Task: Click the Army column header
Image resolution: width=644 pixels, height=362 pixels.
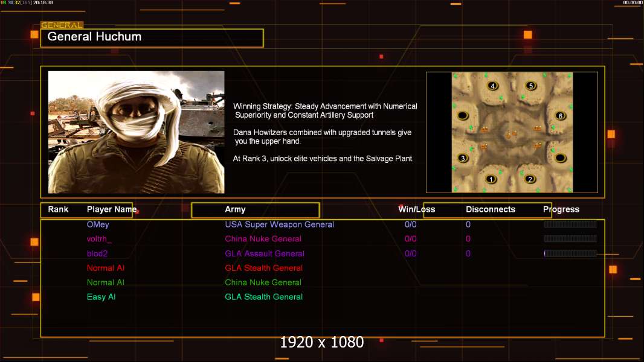Action: point(235,209)
